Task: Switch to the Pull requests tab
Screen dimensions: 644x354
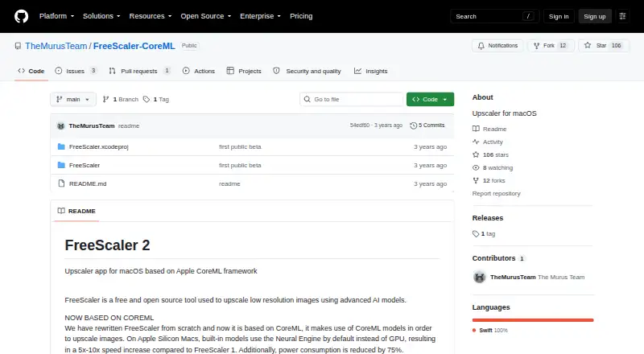Action: 139,71
